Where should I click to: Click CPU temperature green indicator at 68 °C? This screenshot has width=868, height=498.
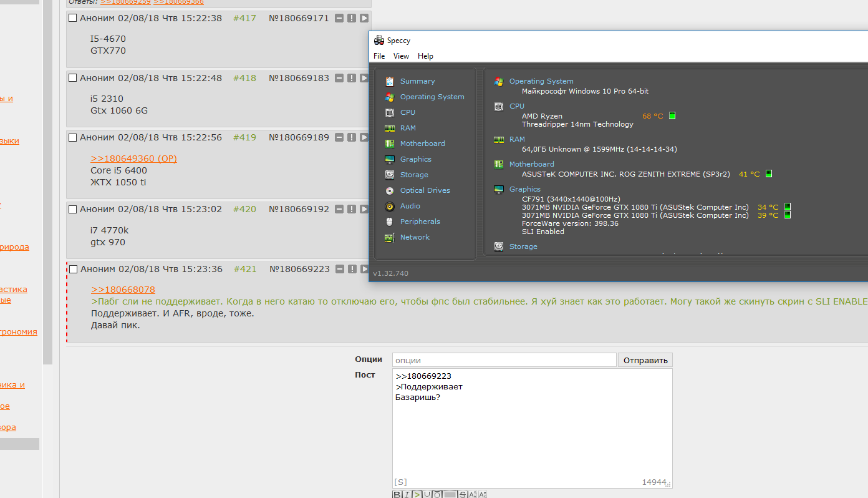[x=672, y=115]
